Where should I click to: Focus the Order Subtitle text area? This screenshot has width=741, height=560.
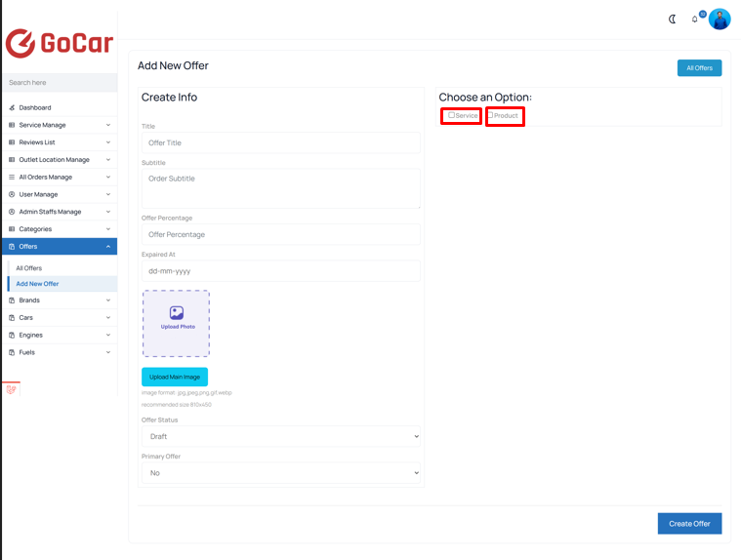point(281,188)
